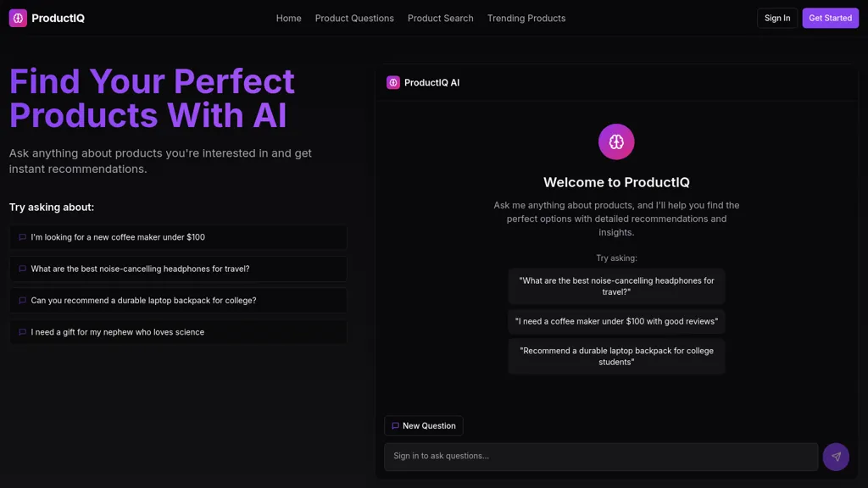868x488 pixels.
Task: Click the round send paper-plane button
Action: pos(836,457)
